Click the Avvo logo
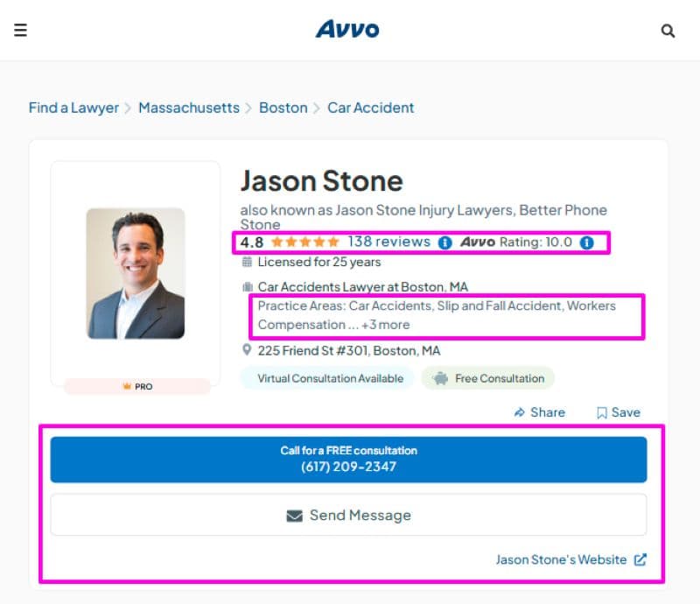Viewport: 700px width, 604px height. pos(347,29)
